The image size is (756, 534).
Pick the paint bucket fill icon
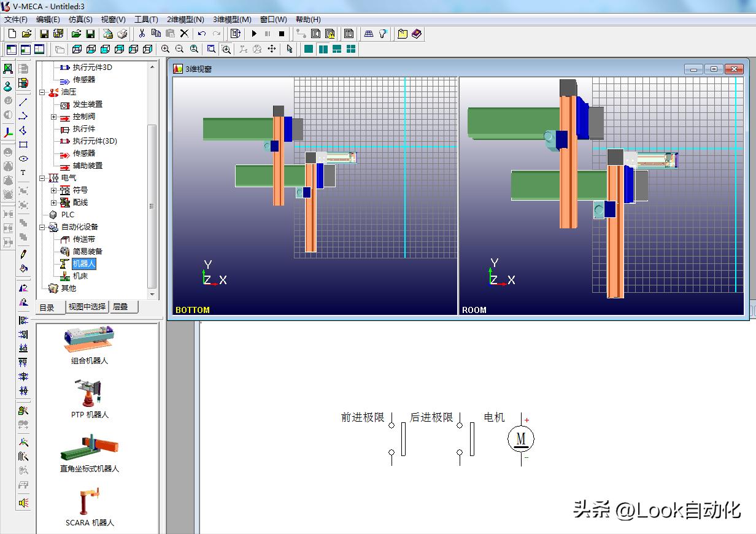pos(25,268)
